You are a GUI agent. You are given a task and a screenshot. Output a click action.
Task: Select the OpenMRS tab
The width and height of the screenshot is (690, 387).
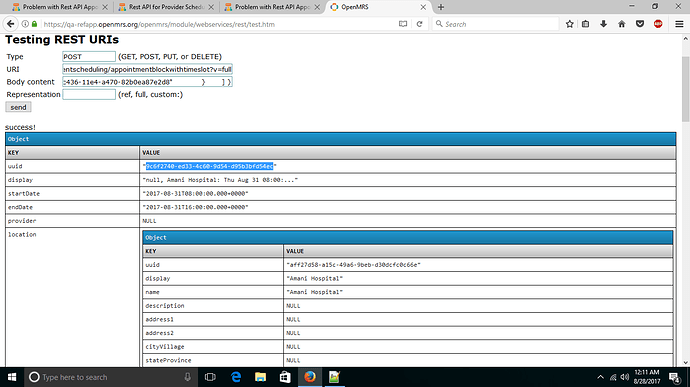pos(378,7)
